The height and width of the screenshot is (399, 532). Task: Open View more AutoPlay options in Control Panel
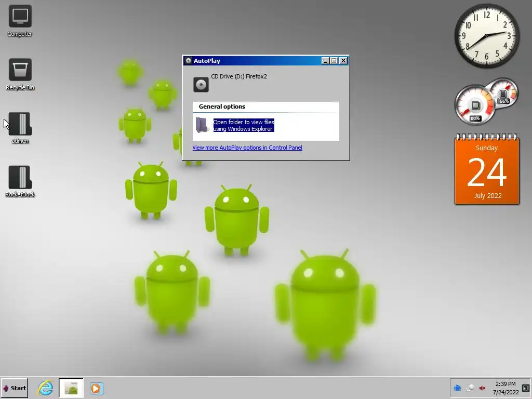point(247,148)
